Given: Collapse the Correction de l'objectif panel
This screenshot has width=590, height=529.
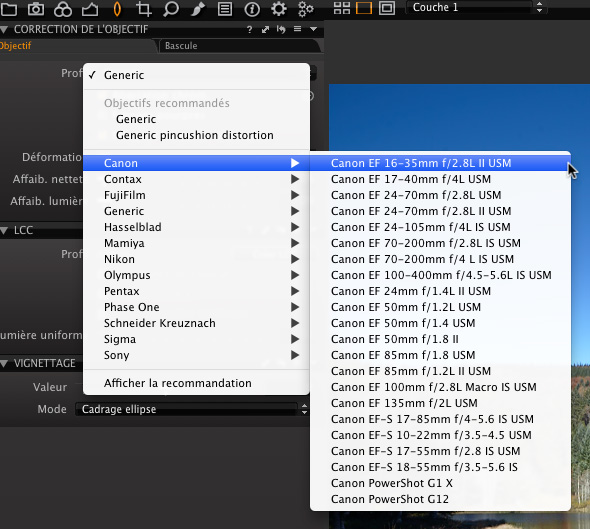Looking at the screenshot, I should [x=5, y=29].
